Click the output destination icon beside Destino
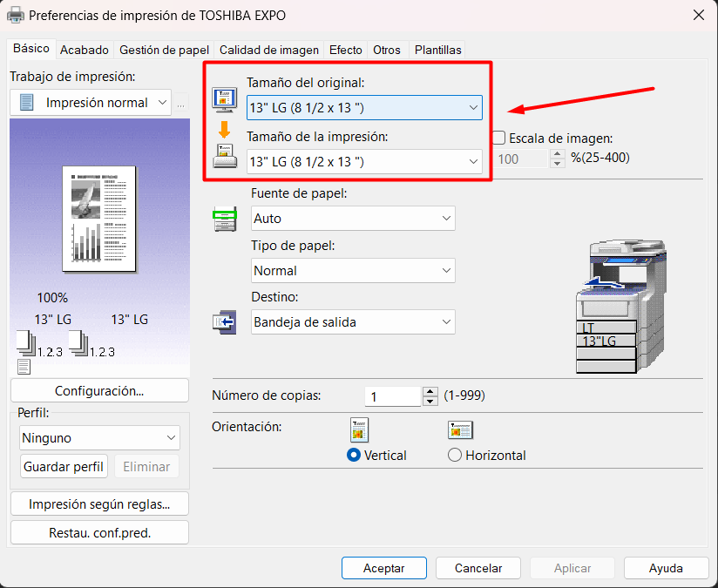 click(225, 322)
